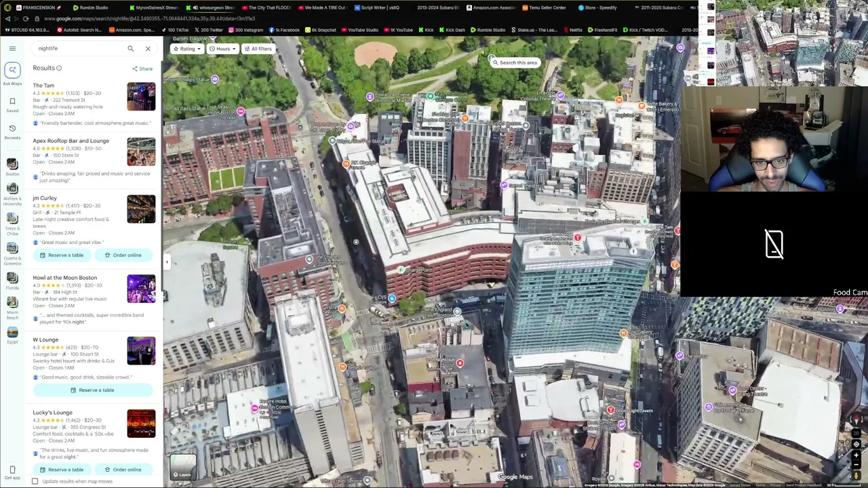Viewport: 868px width, 488px height.
Task: Click Search this area button
Action: pos(515,63)
